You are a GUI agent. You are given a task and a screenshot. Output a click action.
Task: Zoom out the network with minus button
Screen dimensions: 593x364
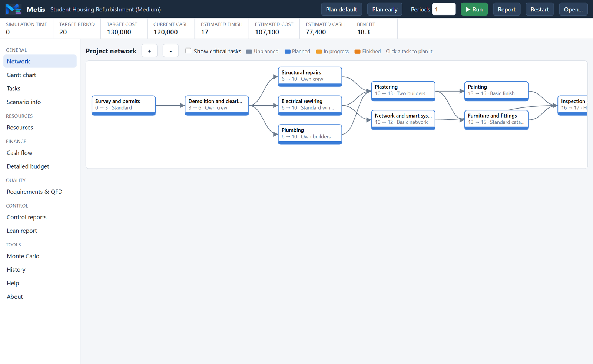pyautogui.click(x=170, y=51)
